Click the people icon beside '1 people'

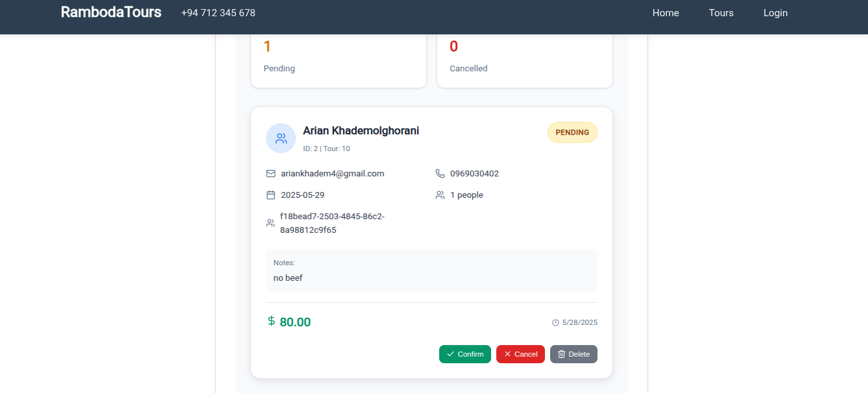coord(440,195)
